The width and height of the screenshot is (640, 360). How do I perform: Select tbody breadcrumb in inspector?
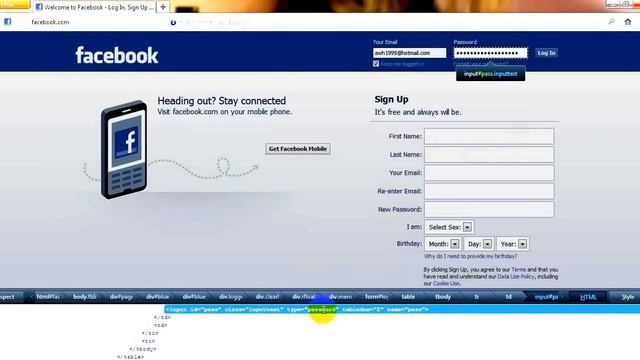tap(443, 297)
